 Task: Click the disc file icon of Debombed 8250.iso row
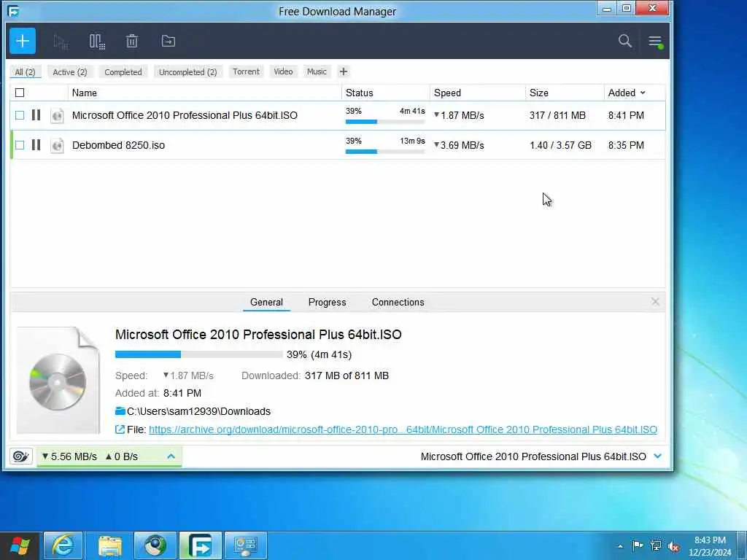click(57, 145)
